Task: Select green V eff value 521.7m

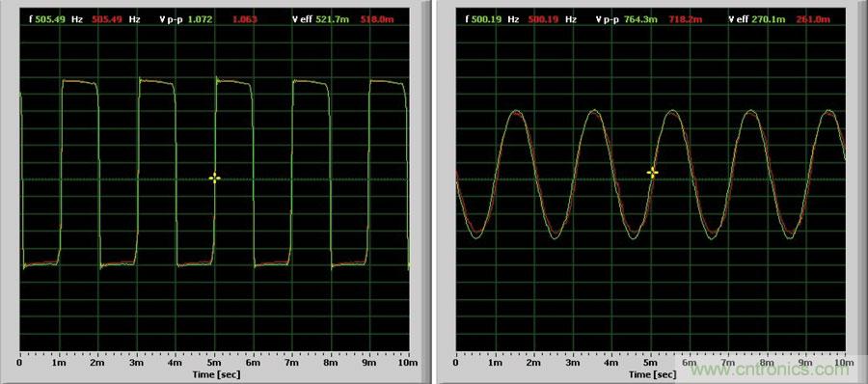Action: [x=330, y=19]
